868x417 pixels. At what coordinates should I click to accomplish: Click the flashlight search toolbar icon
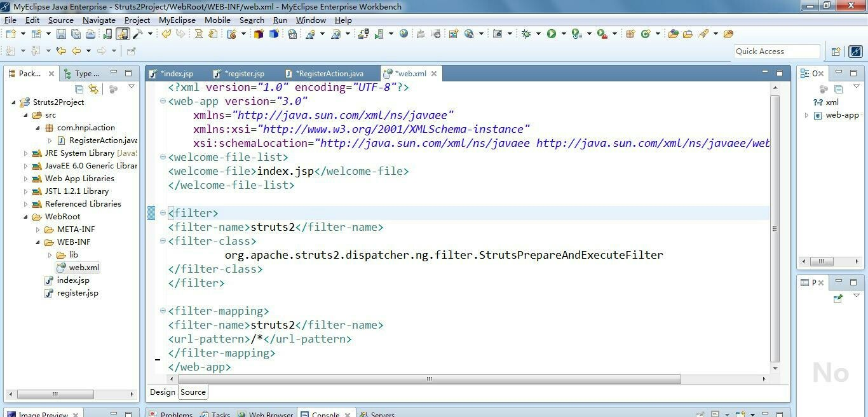pos(703,34)
